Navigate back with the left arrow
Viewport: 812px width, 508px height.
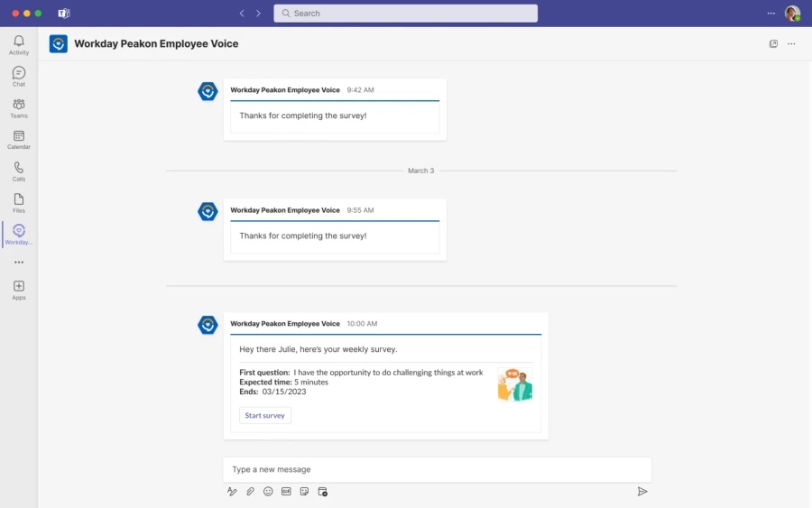(242, 14)
